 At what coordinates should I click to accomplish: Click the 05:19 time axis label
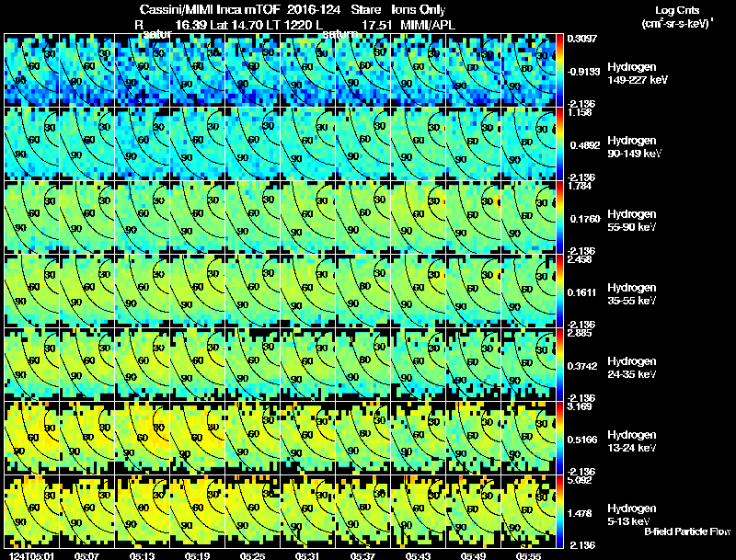197,555
